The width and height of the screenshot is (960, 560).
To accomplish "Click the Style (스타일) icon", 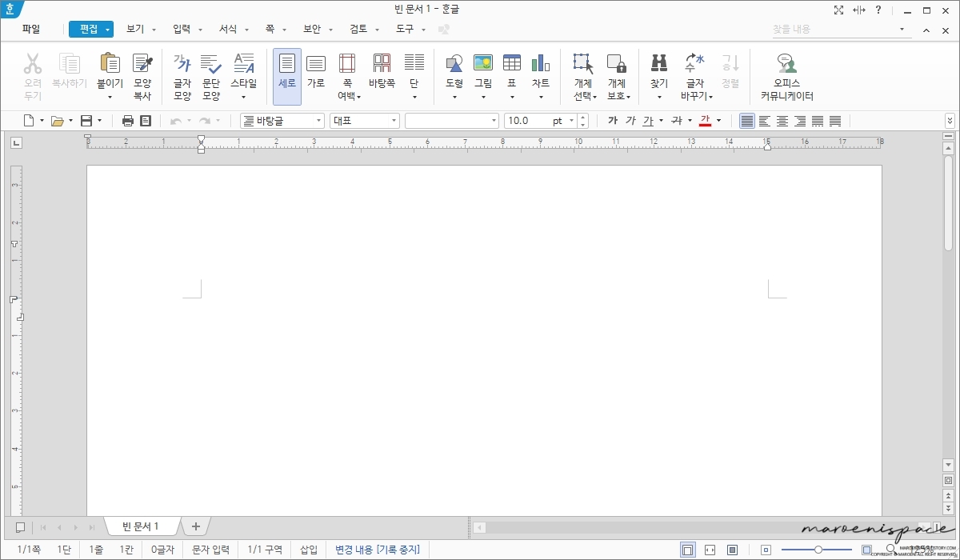I will (x=243, y=64).
